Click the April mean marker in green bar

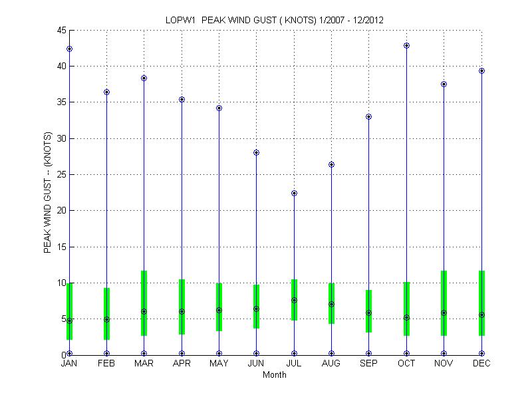182,311
